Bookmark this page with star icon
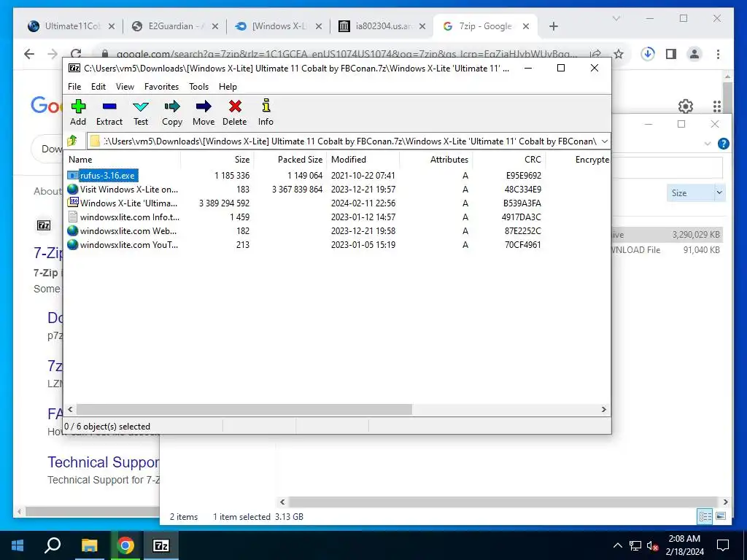The width and height of the screenshot is (747, 560). click(x=619, y=54)
